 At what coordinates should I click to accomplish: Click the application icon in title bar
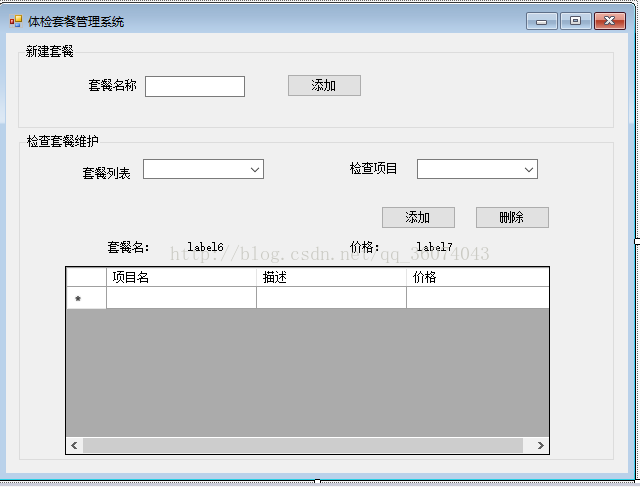coord(16,21)
